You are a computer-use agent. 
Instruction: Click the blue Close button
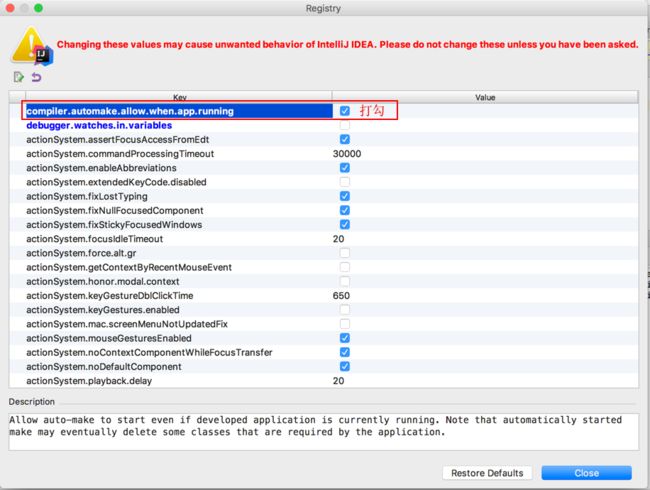coord(587,473)
